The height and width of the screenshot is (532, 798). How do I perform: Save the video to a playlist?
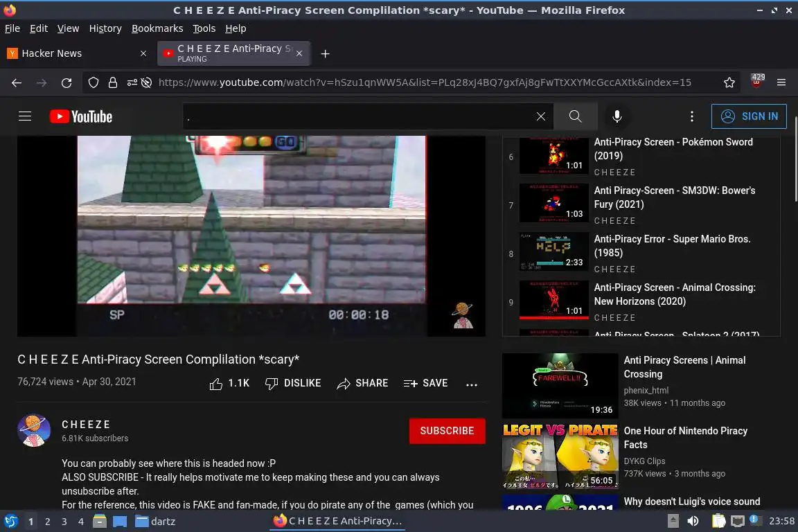click(x=425, y=383)
